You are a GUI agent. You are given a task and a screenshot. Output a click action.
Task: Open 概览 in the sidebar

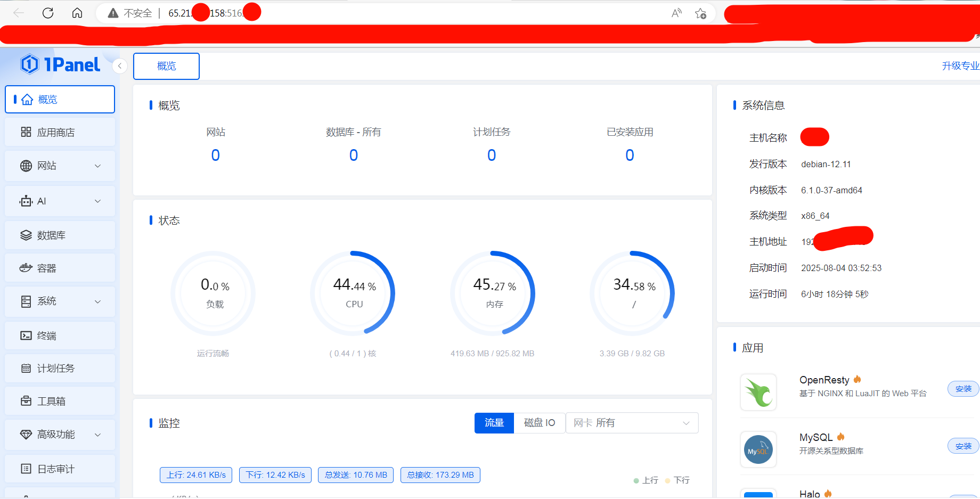pos(60,100)
